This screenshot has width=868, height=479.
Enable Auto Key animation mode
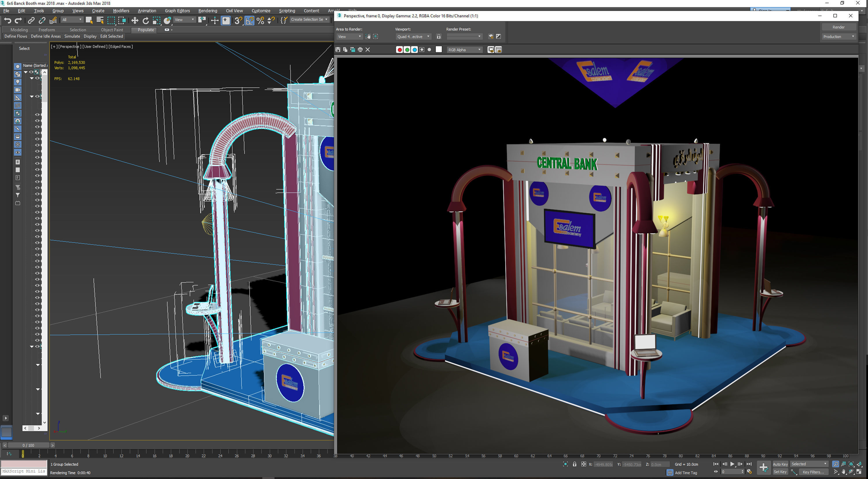[x=780, y=464]
